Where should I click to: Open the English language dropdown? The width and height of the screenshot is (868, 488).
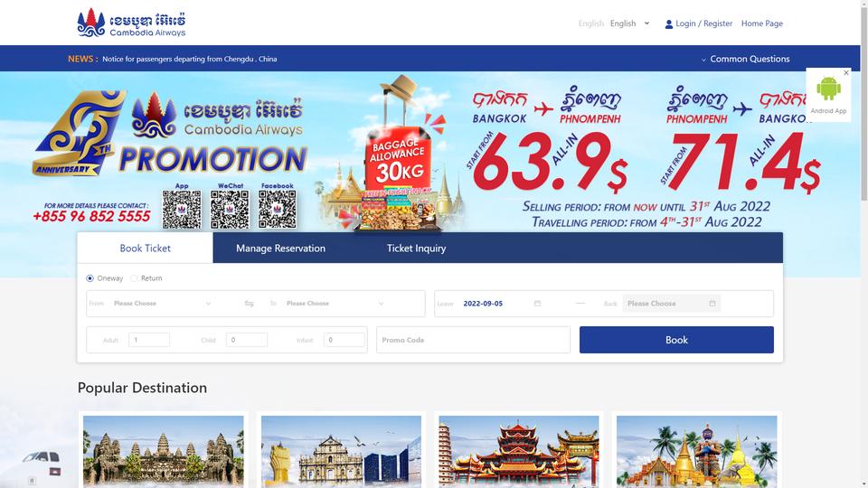pyautogui.click(x=630, y=23)
